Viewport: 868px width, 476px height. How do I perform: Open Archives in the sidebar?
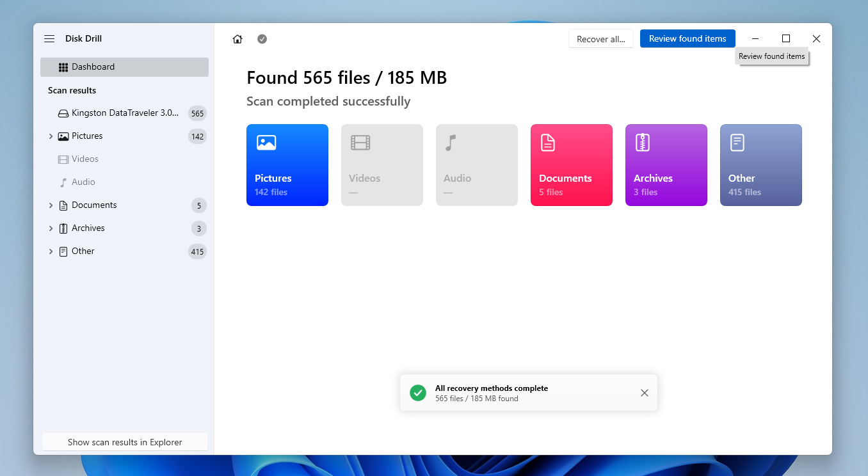click(x=124, y=228)
